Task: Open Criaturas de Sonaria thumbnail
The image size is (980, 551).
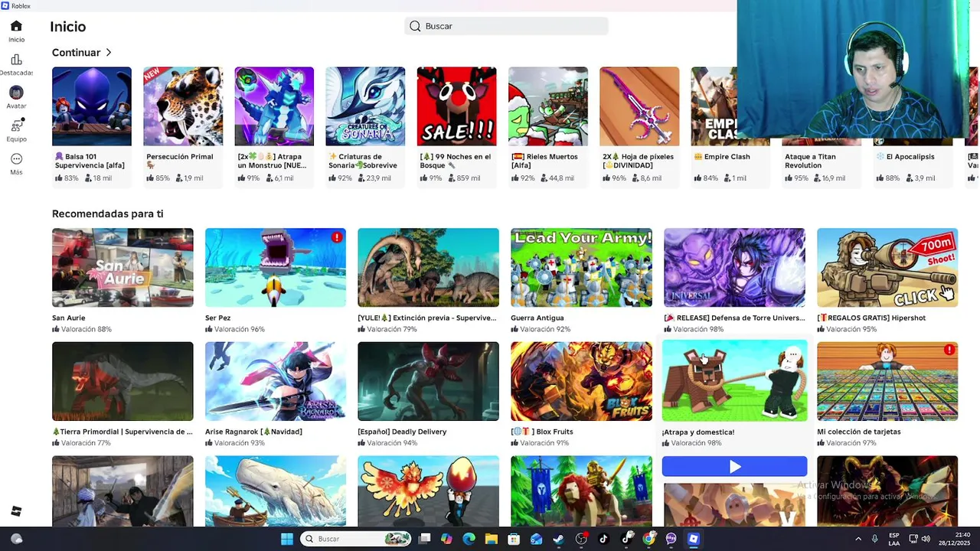Action: [x=365, y=106]
